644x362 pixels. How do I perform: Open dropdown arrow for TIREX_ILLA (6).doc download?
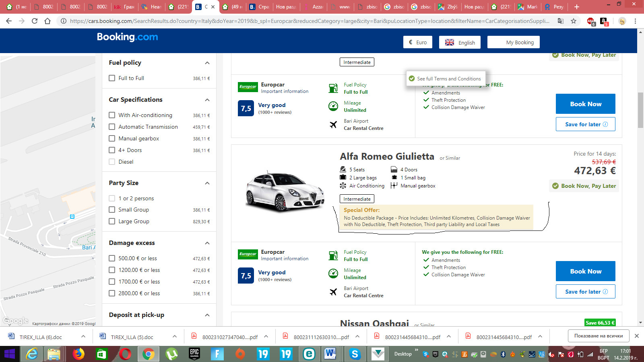83,337
